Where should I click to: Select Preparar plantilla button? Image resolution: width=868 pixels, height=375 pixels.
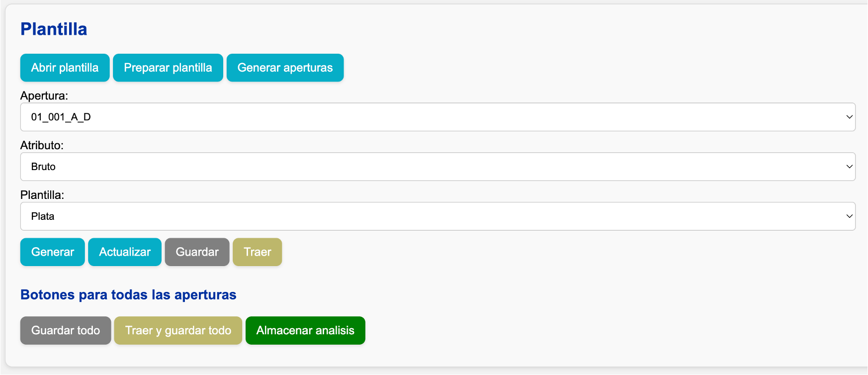[x=168, y=68]
